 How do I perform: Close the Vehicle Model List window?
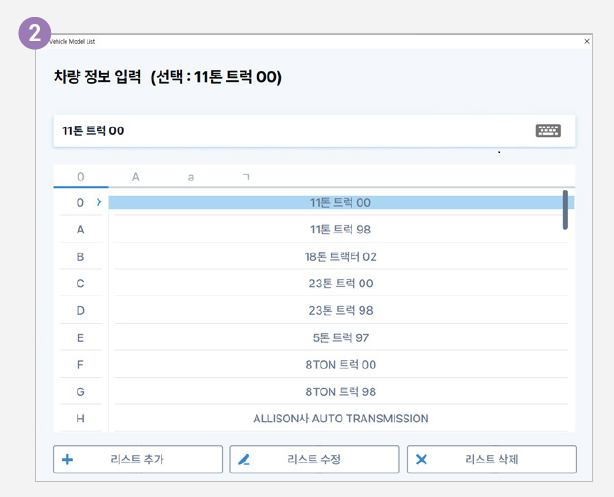point(587,41)
